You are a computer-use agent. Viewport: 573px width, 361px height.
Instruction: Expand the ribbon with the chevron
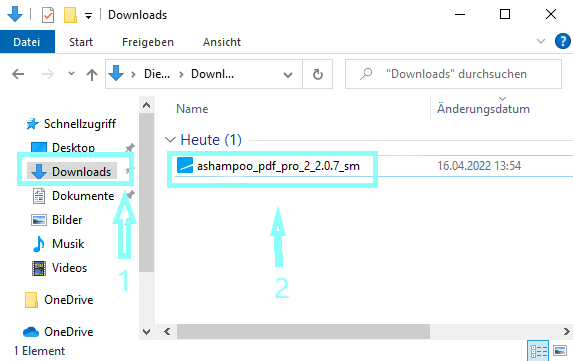[541, 41]
